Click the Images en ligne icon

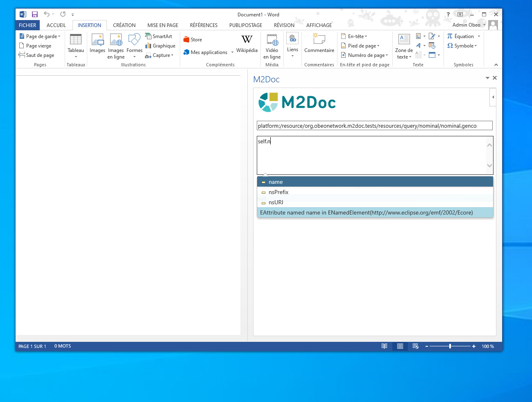(116, 46)
